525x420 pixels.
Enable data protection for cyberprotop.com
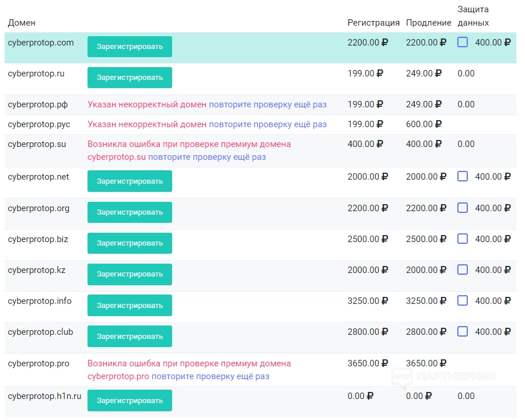pyautogui.click(x=463, y=42)
